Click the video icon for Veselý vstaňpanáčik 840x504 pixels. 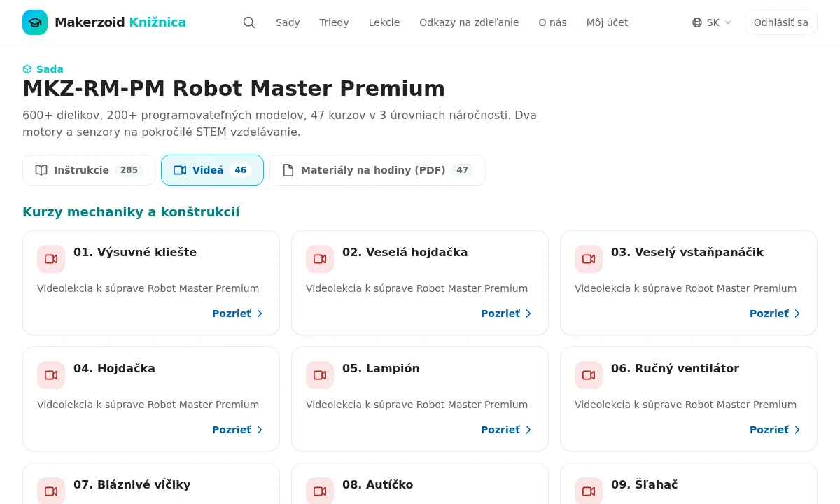589,259
